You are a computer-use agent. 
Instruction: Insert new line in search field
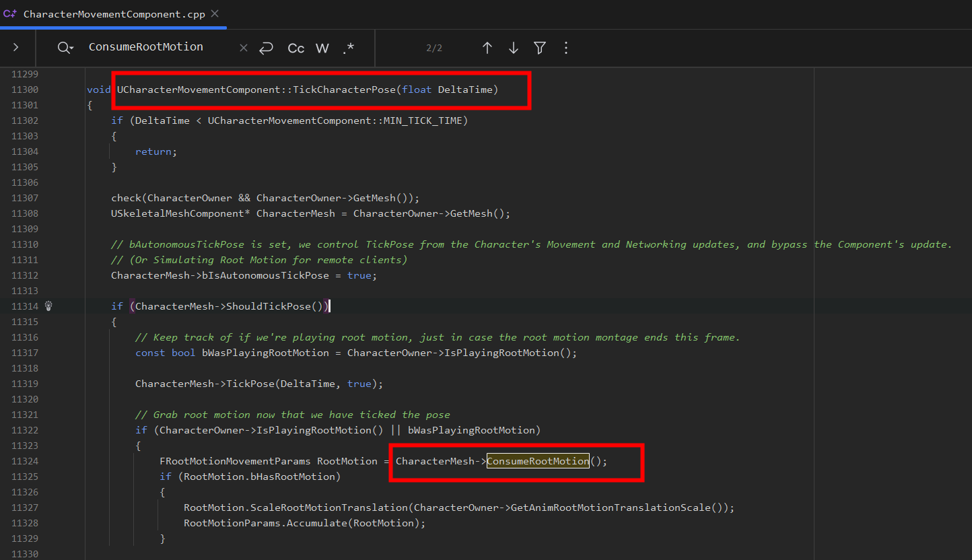pos(267,48)
